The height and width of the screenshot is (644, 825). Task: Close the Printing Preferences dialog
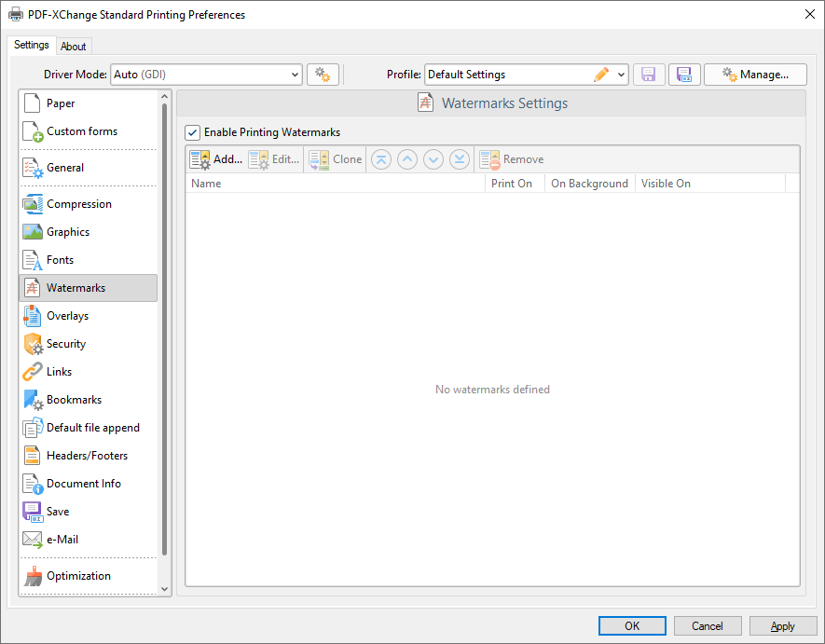810,14
